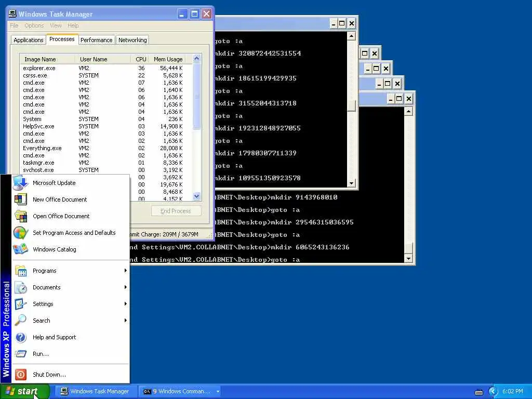Click the 6:02 PM clock
The height and width of the screenshot is (399, 532).
click(x=513, y=392)
